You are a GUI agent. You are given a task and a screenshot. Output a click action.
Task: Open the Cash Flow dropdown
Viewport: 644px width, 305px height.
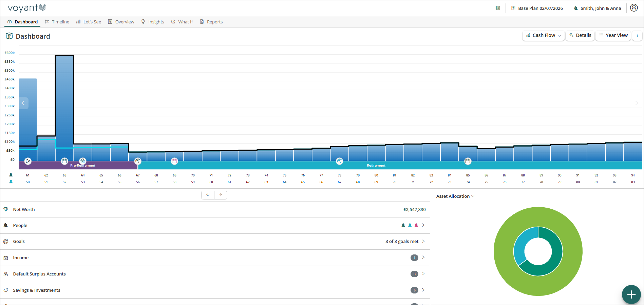point(543,35)
